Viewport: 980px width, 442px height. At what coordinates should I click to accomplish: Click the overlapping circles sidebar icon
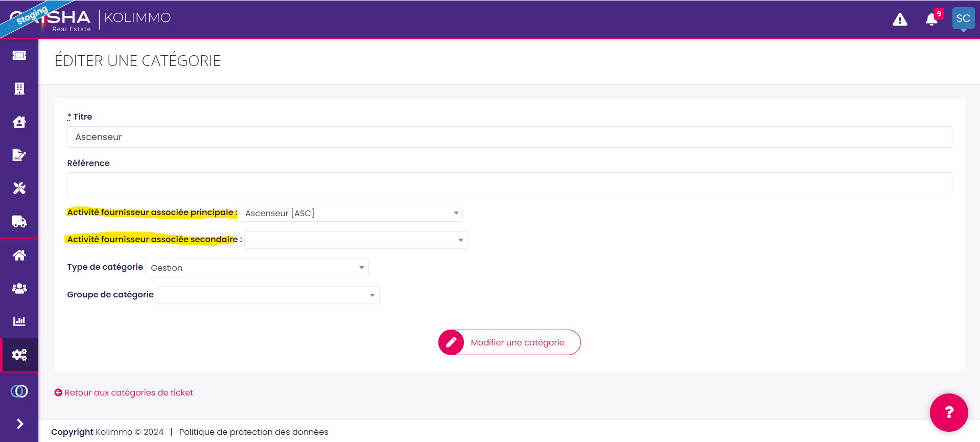click(x=19, y=391)
